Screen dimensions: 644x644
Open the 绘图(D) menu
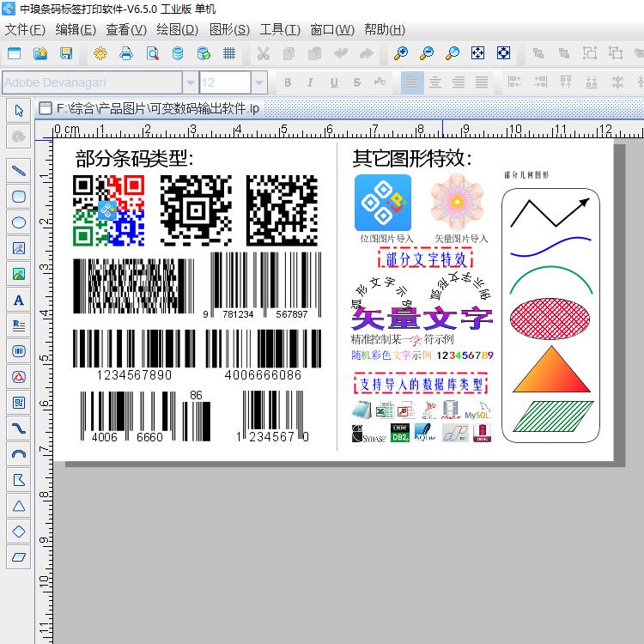pos(178,29)
